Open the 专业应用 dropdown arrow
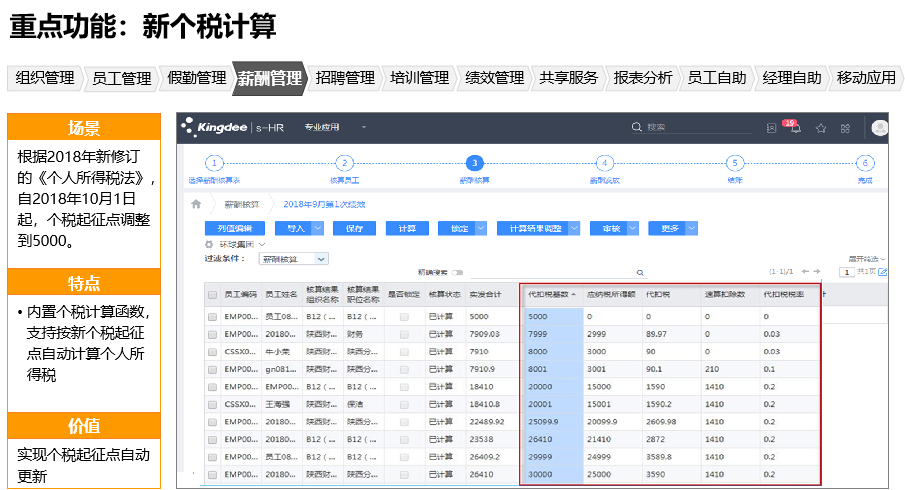The height and width of the screenshot is (490, 905). click(x=364, y=127)
